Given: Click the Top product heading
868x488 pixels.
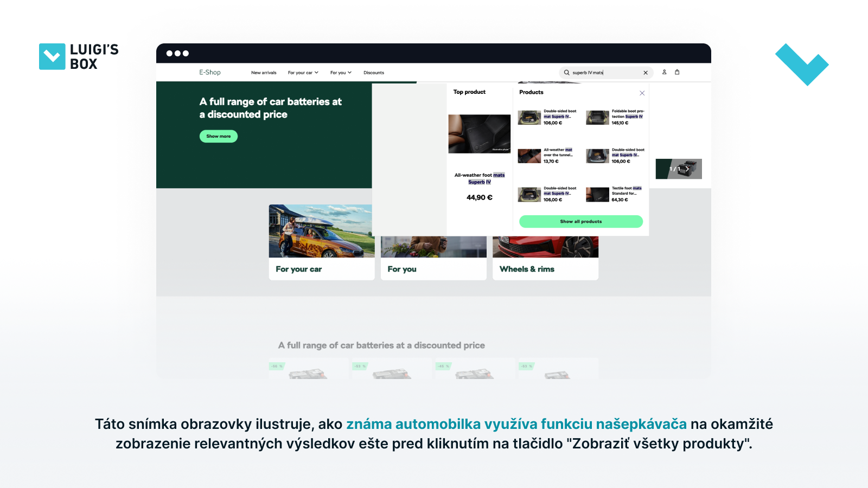Looking at the screenshot, I should tap(470, 92).
